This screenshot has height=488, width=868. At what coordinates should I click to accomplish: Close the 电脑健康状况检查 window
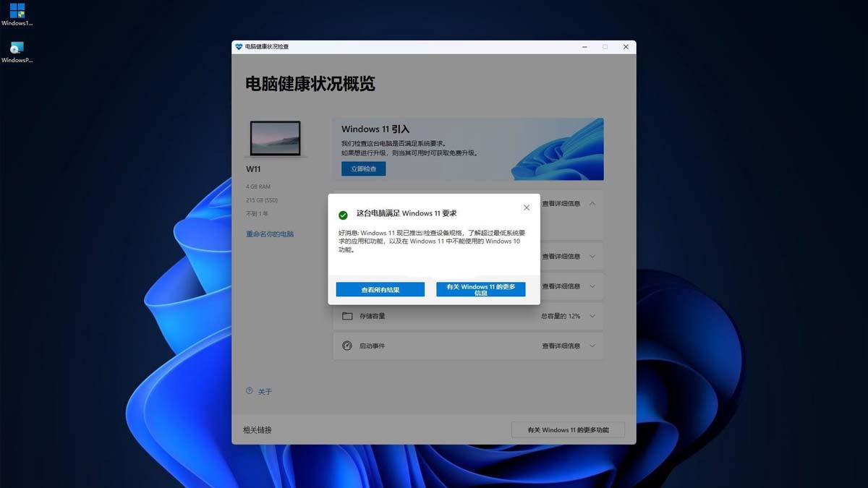(626, 46)
